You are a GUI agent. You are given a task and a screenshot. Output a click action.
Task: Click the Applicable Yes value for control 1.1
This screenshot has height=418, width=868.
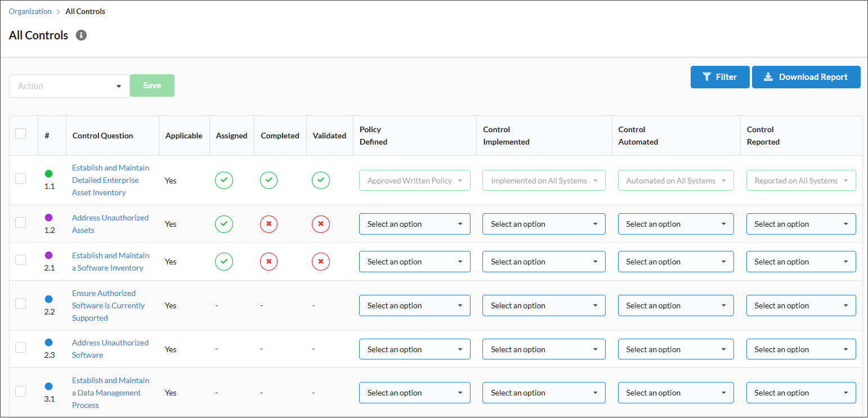click(x=171, y=181)
